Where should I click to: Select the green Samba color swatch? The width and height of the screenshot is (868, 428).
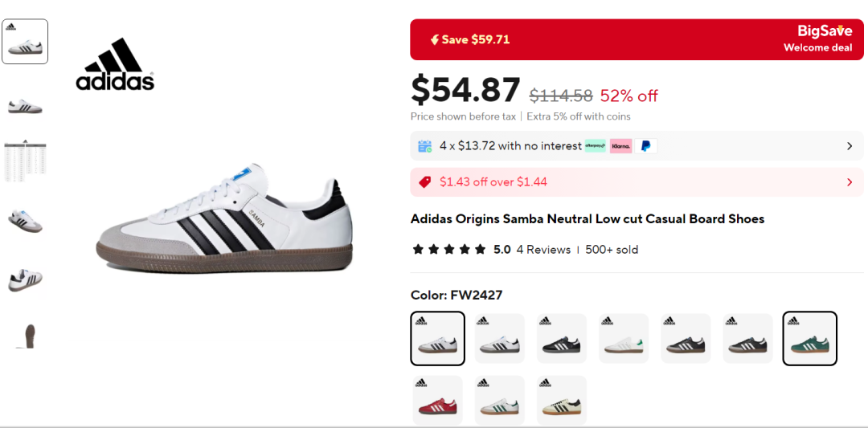(x=809, y=338)
